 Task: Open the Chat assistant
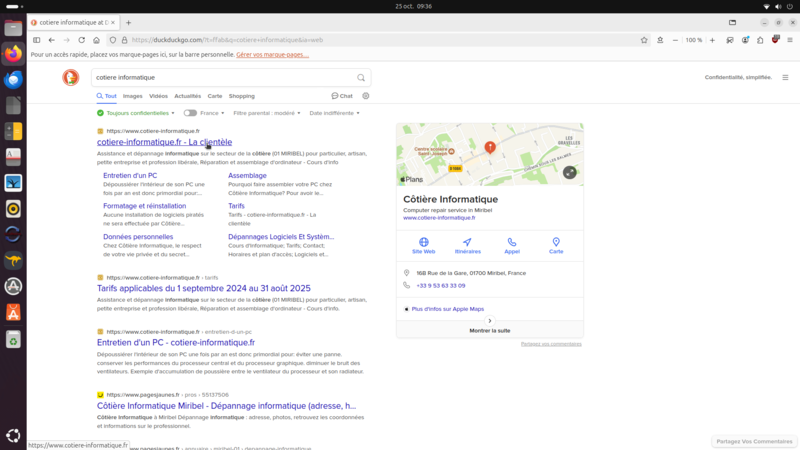point(342,96)
